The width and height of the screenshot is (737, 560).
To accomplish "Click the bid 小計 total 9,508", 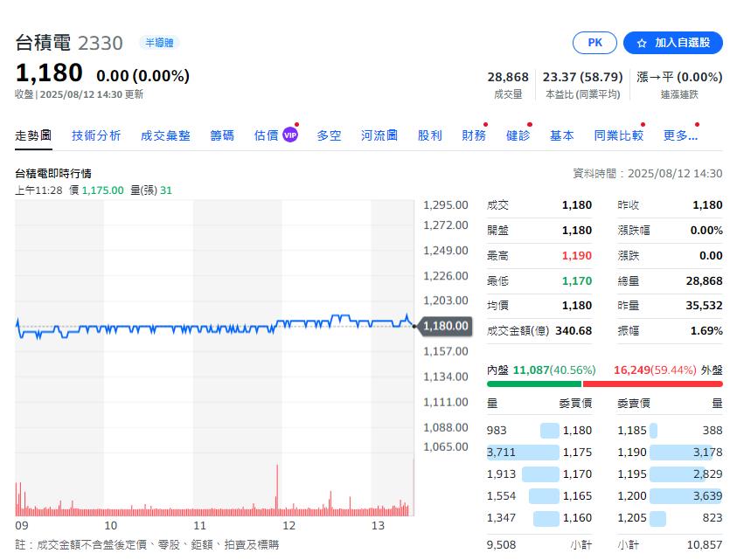I will (501, 545).
